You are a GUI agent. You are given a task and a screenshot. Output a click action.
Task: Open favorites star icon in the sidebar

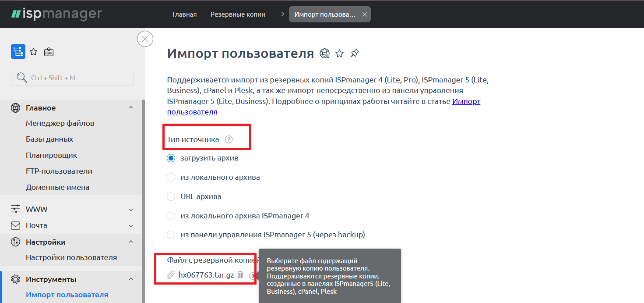34,52
